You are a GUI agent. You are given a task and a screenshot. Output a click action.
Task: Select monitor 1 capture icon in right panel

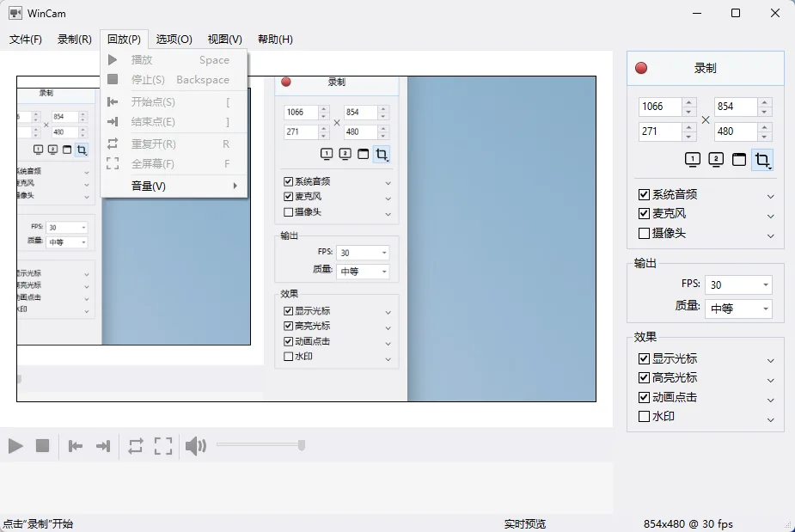point(693,160)
